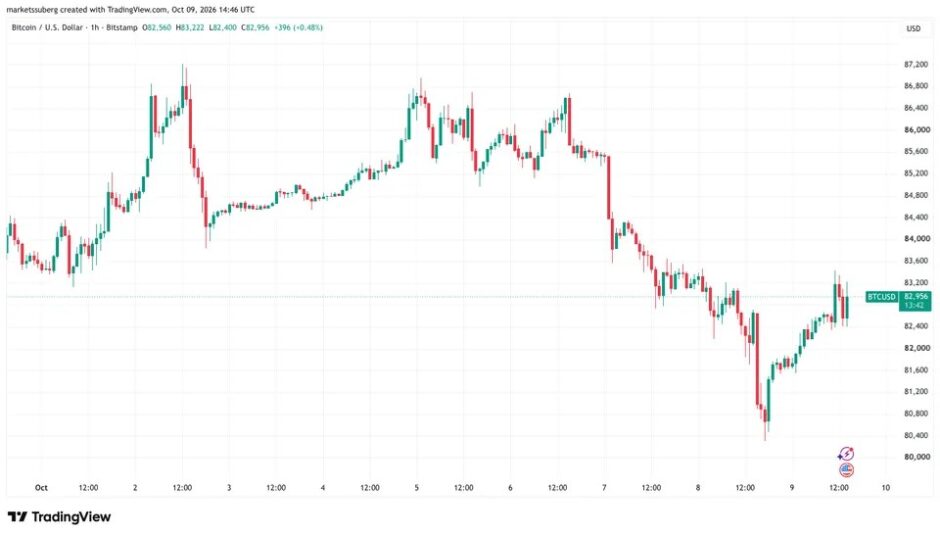Select day 5 on the time axis
The width and height of the screenshot is (940, 536).
pos(416,487)
